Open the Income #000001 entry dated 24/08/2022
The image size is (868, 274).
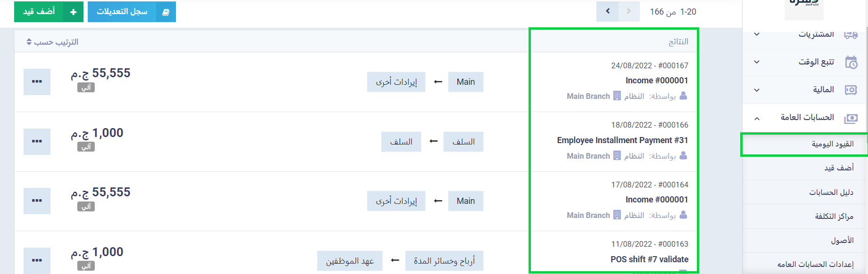pyautogui.click(x=656, y=81)
